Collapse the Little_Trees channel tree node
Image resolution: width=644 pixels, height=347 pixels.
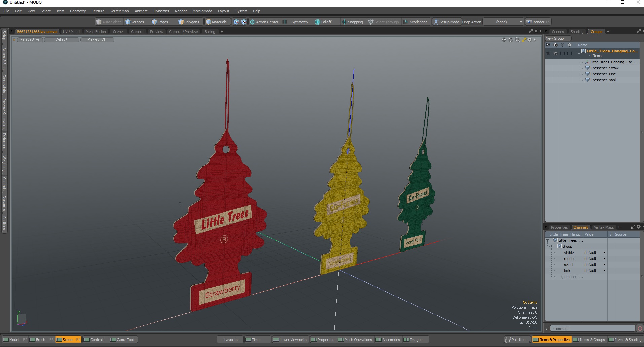548,240
